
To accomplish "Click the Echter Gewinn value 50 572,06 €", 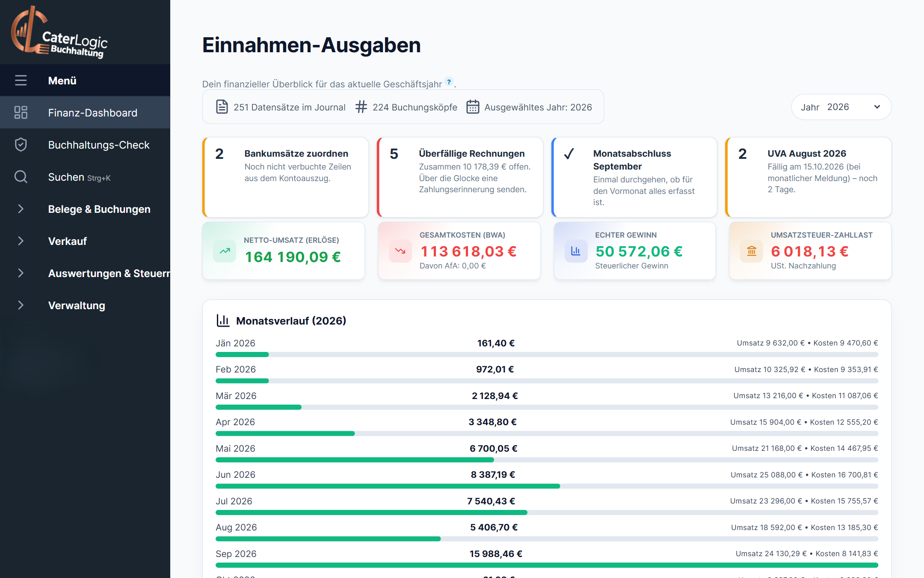I will 639,251.
